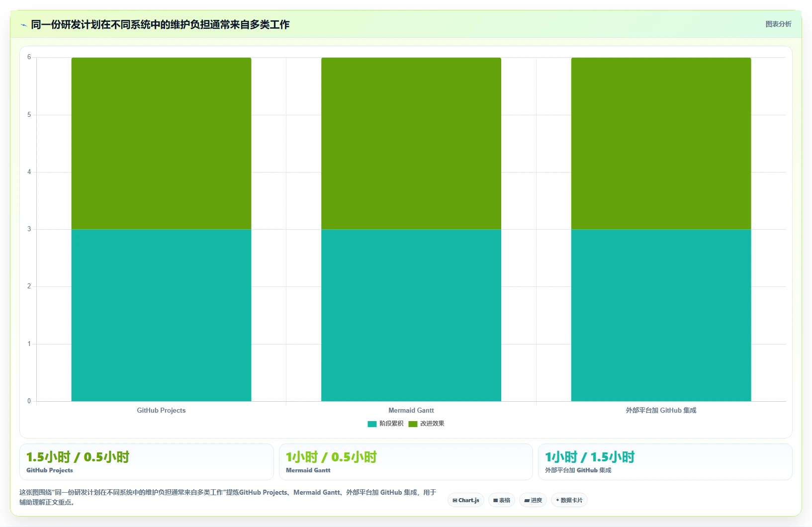Click the 图表分析 label in the header
This screenshot has height=527, width=812.
[778, 24]
